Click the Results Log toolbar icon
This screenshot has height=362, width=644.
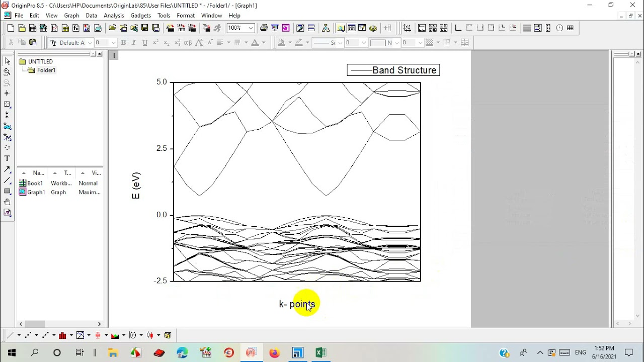point(351,28)
